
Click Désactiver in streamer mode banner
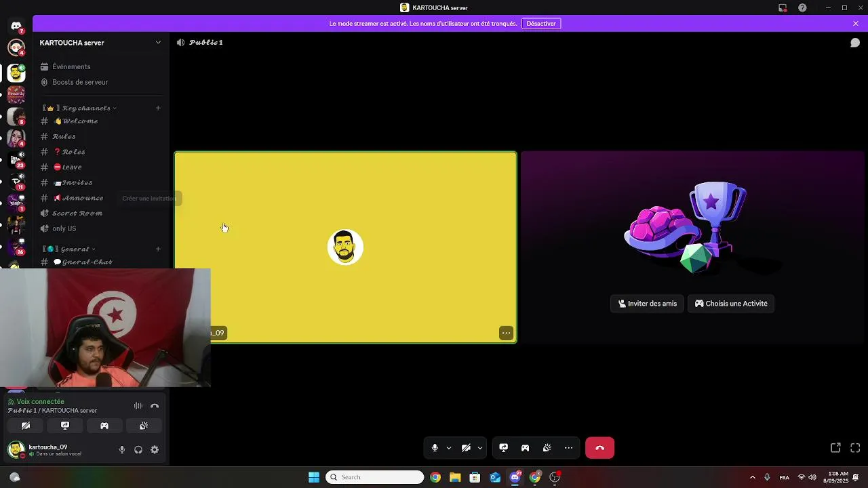click(541, 24)
